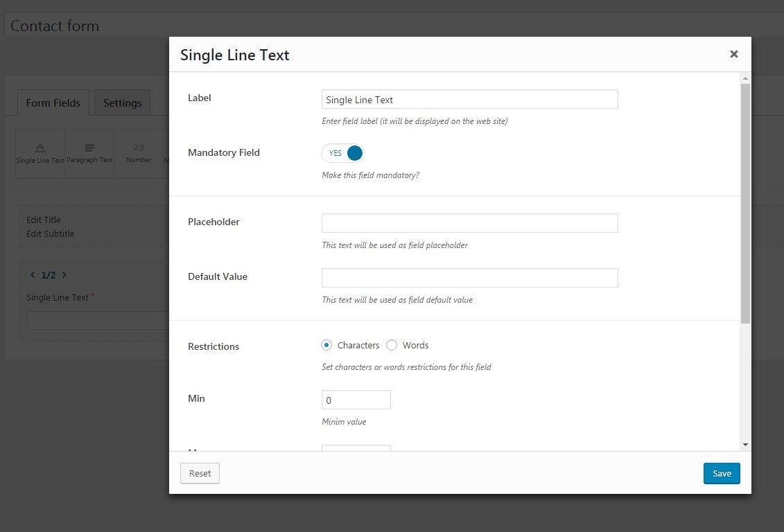
Task: Close the Single Line Text dialog
Action: coord(733,54)
